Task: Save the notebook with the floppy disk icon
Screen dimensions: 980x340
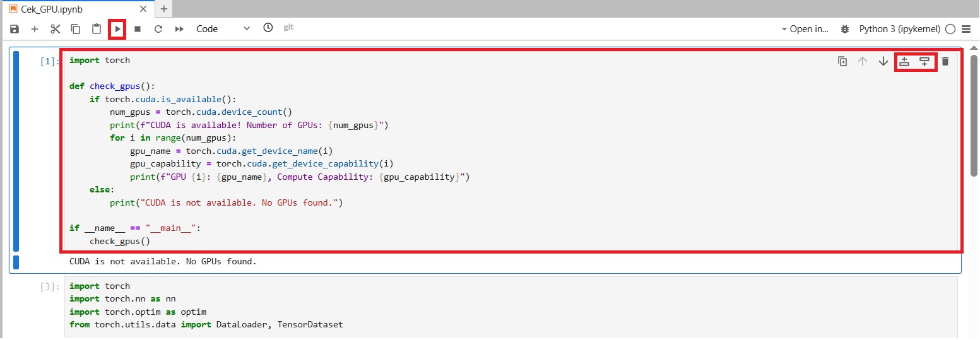Action: [15, 29]
